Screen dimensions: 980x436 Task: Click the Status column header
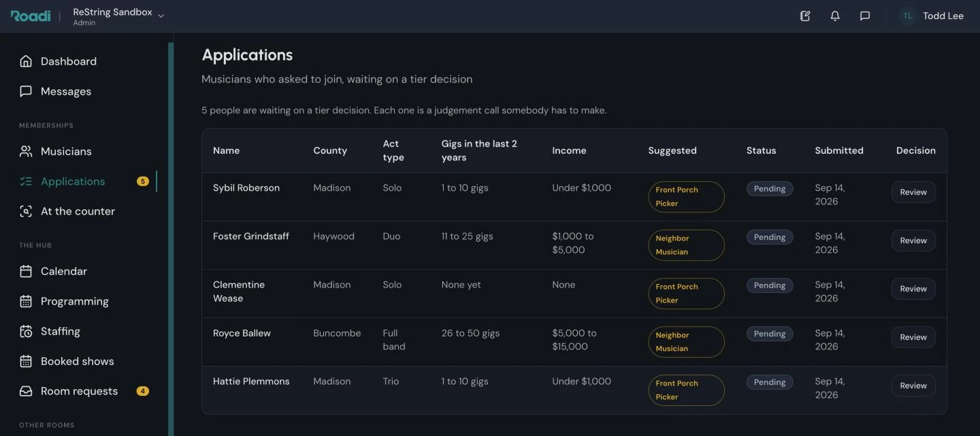tap(761, 151)
